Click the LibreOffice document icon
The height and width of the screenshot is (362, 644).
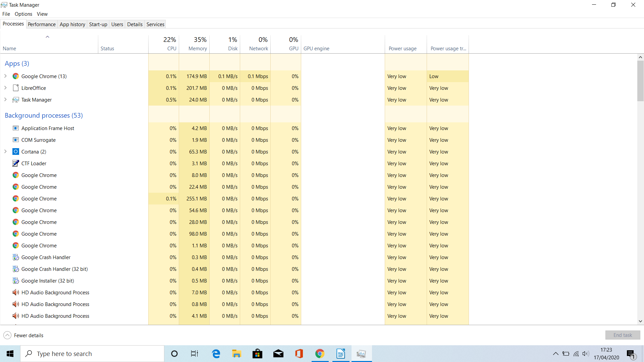(15, 88)
